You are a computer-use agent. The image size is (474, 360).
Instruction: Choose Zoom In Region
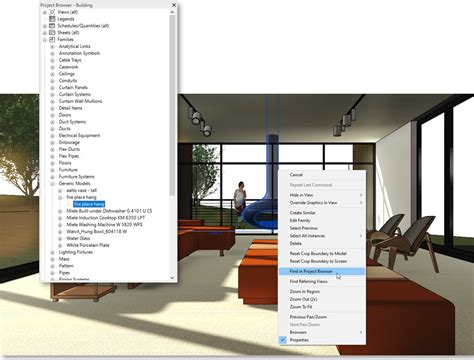point(322,291)
